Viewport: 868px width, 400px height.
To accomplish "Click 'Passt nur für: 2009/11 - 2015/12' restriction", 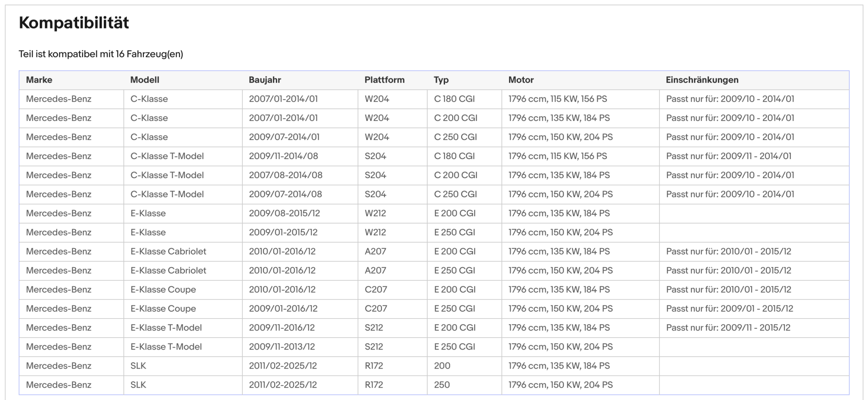I will [728, 328].
